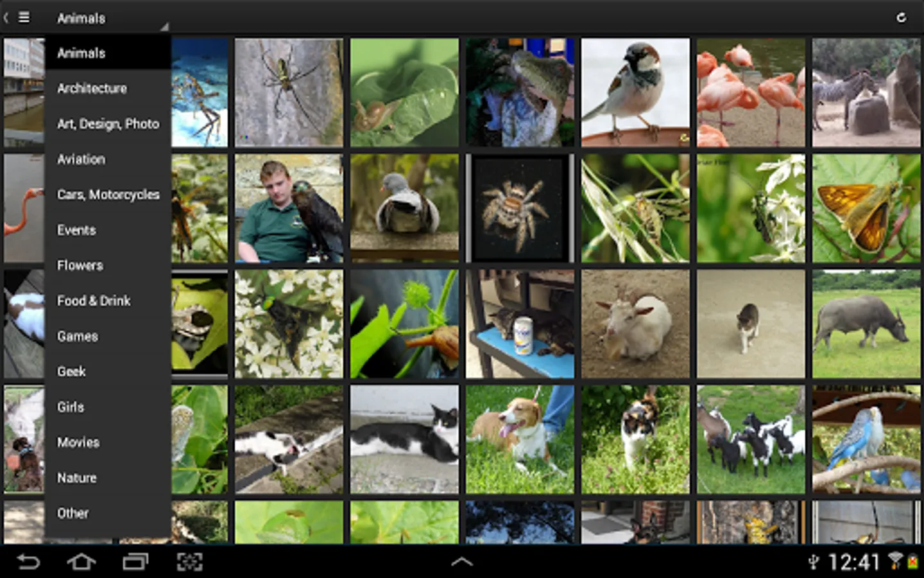Choose Food & Drink category

tap(108, 300)
